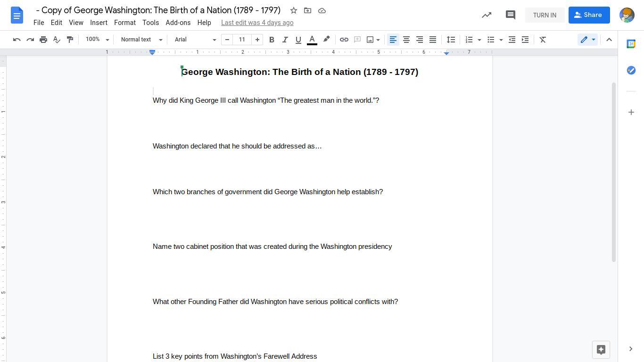Open the text color picker

pos(312,40)
